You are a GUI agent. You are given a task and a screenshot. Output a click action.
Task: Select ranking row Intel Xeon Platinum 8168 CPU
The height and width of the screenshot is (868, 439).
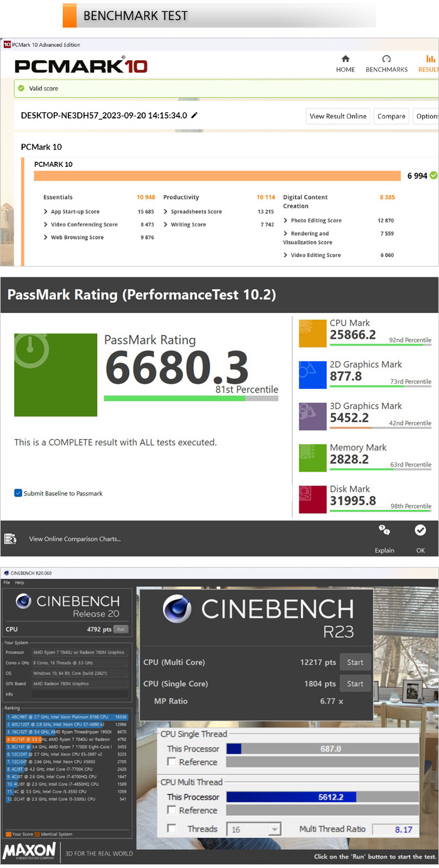coord(67,716)
